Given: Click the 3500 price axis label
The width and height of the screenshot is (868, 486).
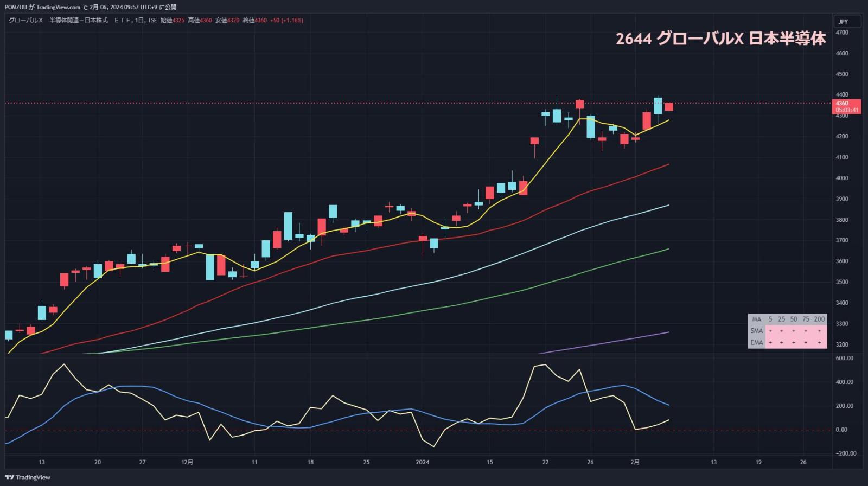Looking at the screenshot, I should pyautogui.click(x=842, y=282).
